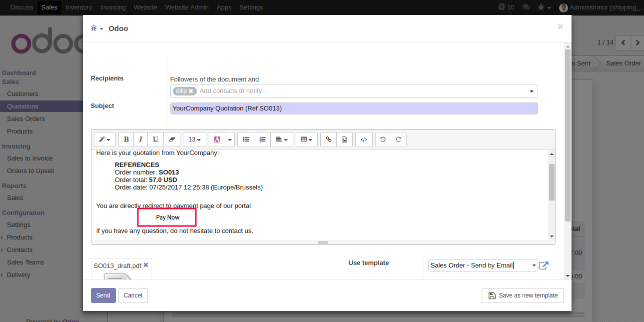Screen dimensions: 644x322
Task: Insert an ordered numbered list
Action: [262, 139]
